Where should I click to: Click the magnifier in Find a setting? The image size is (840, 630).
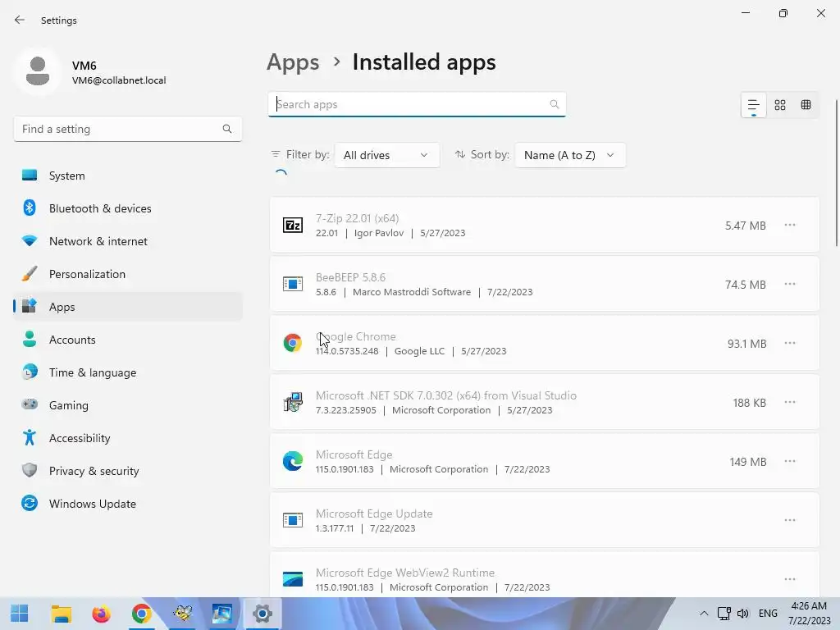pos(227,129)
